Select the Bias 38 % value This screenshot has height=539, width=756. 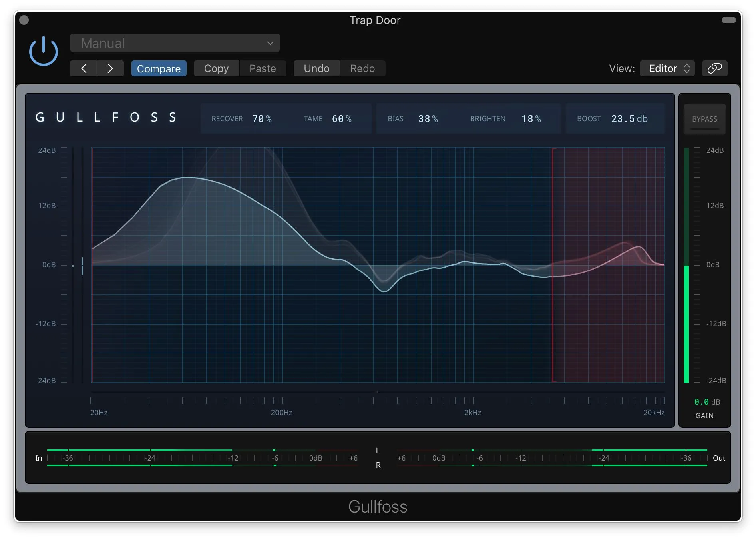pyautogui.click(x=428, y=119)
